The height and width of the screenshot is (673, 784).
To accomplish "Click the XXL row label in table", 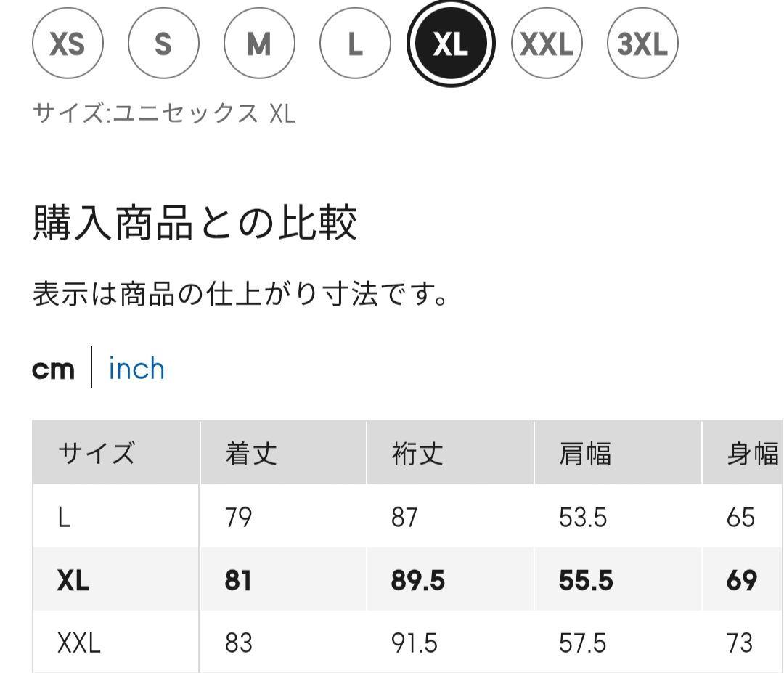I will click(78, 643).
